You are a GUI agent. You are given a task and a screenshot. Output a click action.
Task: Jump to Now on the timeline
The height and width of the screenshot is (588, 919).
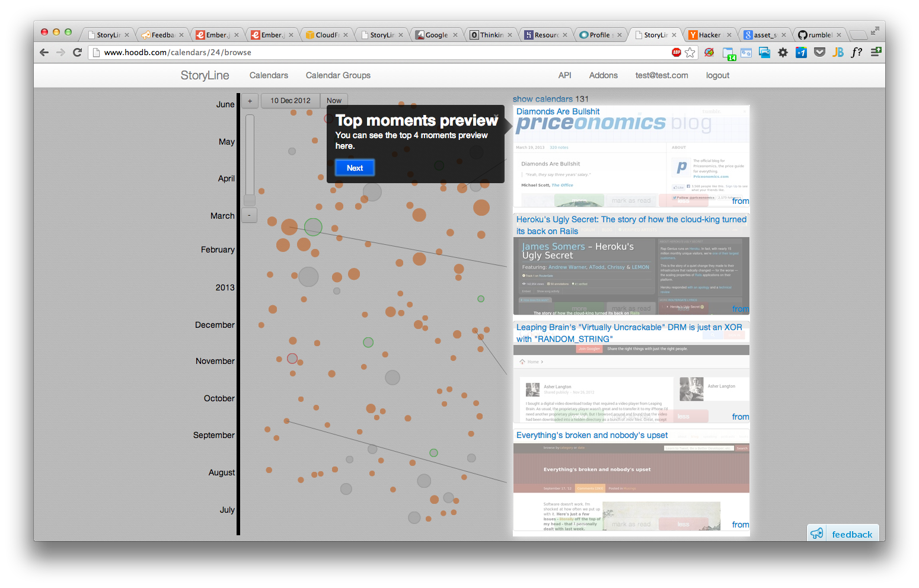(x=334, y=101)
